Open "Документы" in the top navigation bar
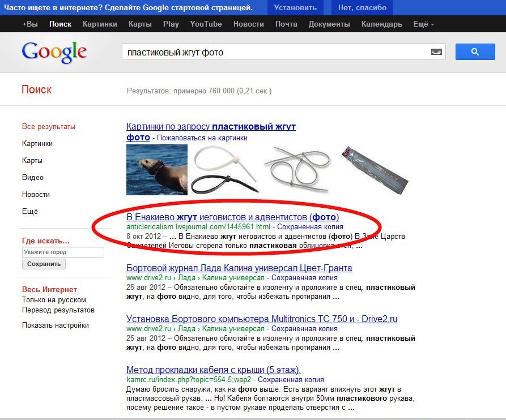The width and height of the screenshot is (506, 420). (x=329, y=24)
